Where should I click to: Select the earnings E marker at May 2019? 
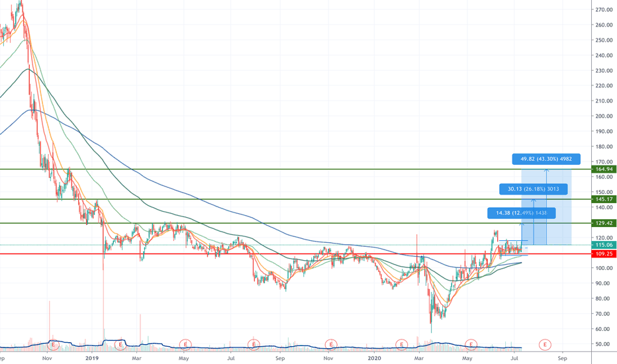(185, 345)
